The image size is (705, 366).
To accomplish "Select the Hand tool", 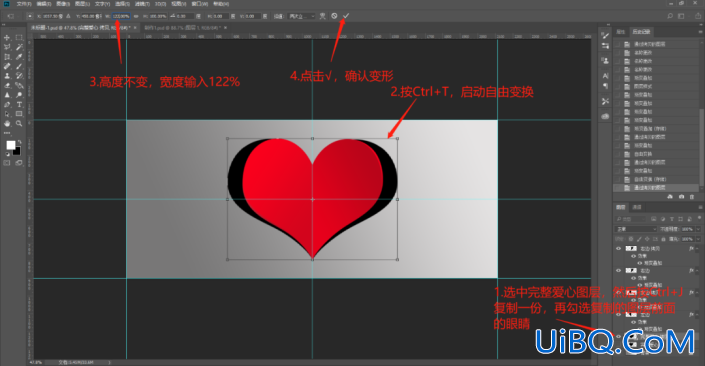I will click(x=7, y=123).
